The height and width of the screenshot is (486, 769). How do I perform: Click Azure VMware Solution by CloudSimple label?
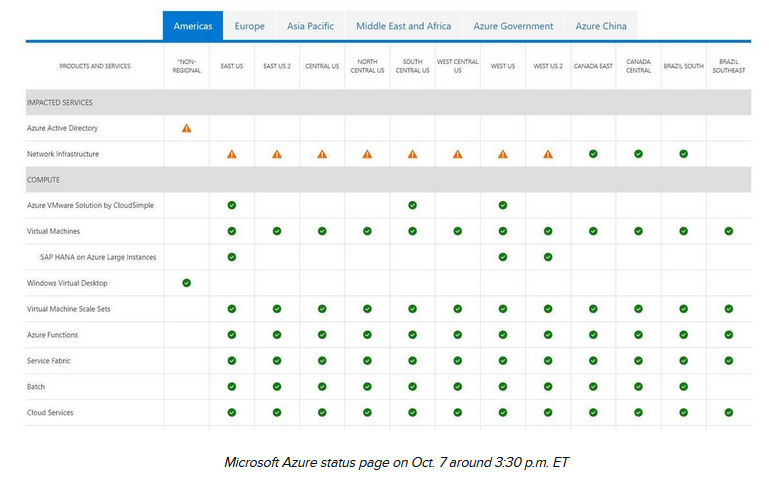pyautogui.click(x=90, y=205)
